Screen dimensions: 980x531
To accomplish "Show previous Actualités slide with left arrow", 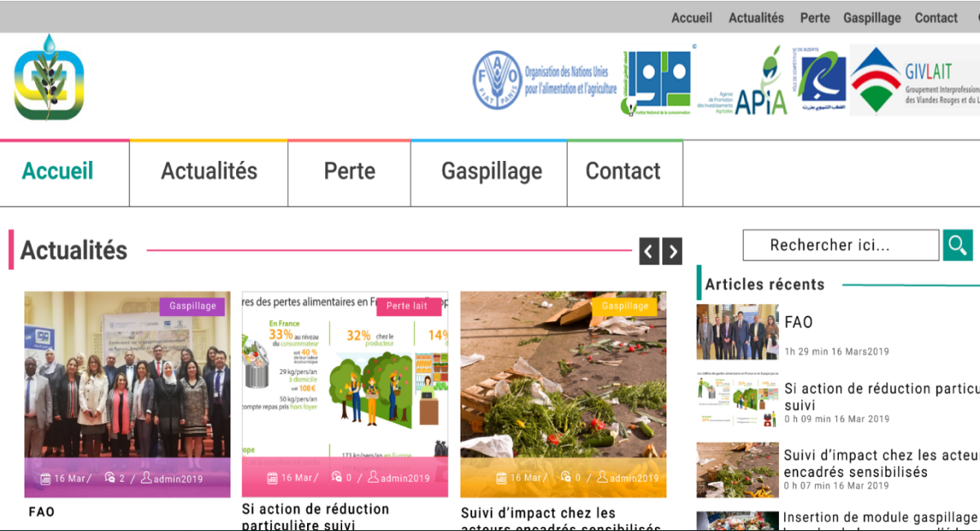I will [649, 252].
